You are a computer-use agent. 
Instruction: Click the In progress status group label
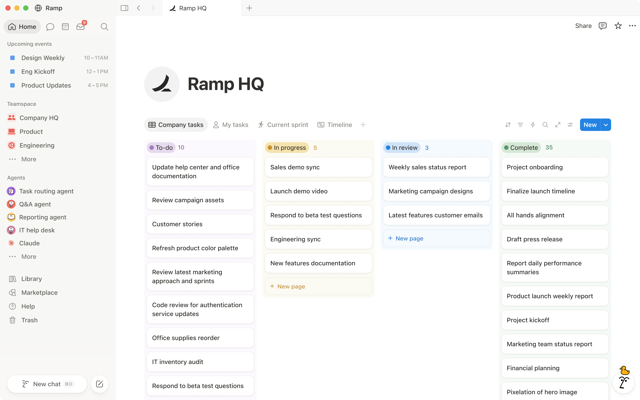(287, 148)
